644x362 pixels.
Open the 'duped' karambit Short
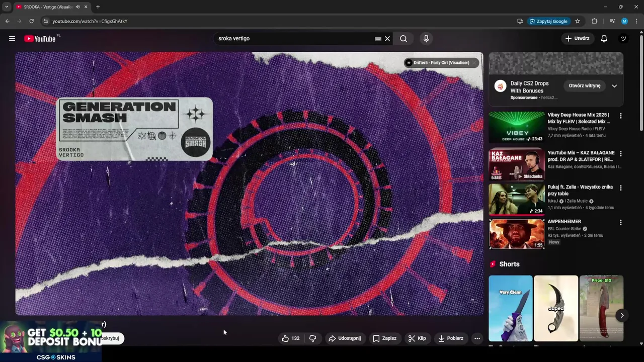(556, 308)
